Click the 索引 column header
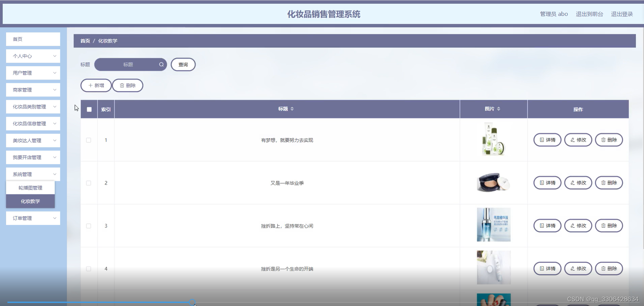The width and height of the screenshot is (644, 306). (x=106, y=109)
